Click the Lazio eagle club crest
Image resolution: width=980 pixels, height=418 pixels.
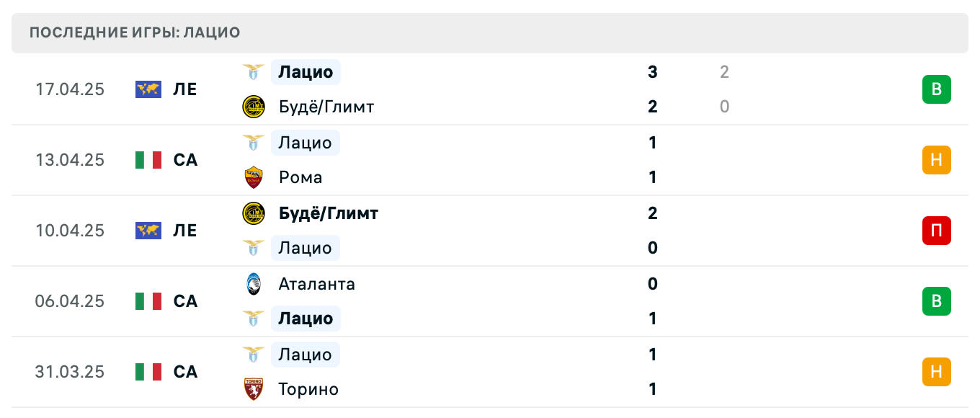coord(254,72)
